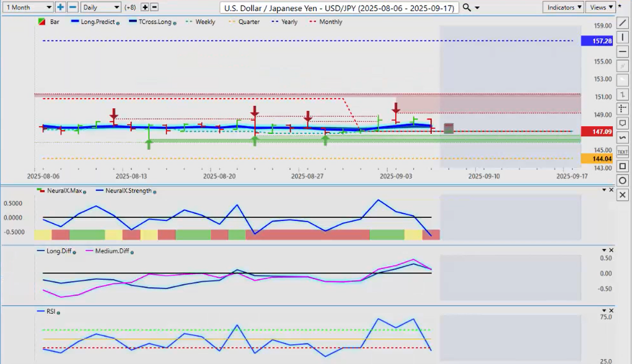Open the 1 Month range dropdown
This screenshot has width=632, height=364.
[28, 7]
